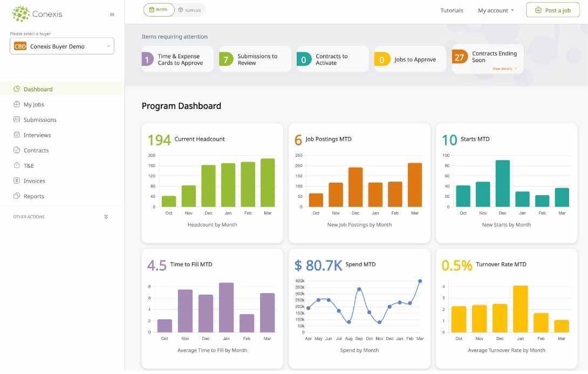Click the Program Dashboard heading
Screen dimensions: 588x374
pyautogui.click(x=181, y=106)
